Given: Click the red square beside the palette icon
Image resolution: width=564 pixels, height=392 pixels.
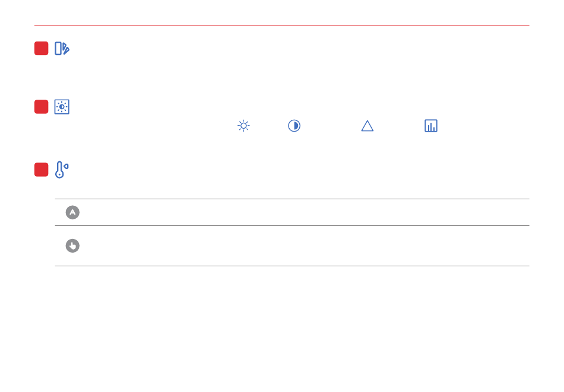Looking at the screenshot, I should 42,49.
